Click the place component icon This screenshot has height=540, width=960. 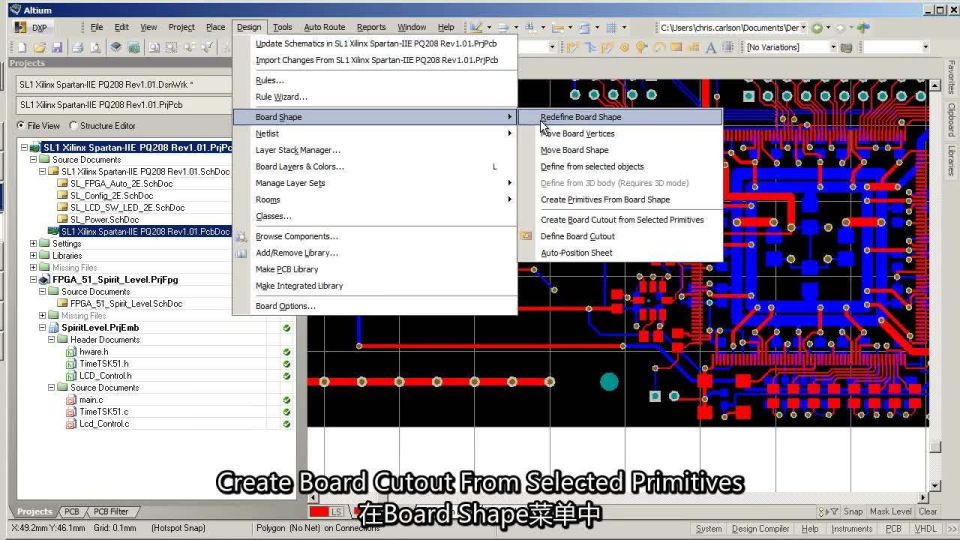[727, 47]
